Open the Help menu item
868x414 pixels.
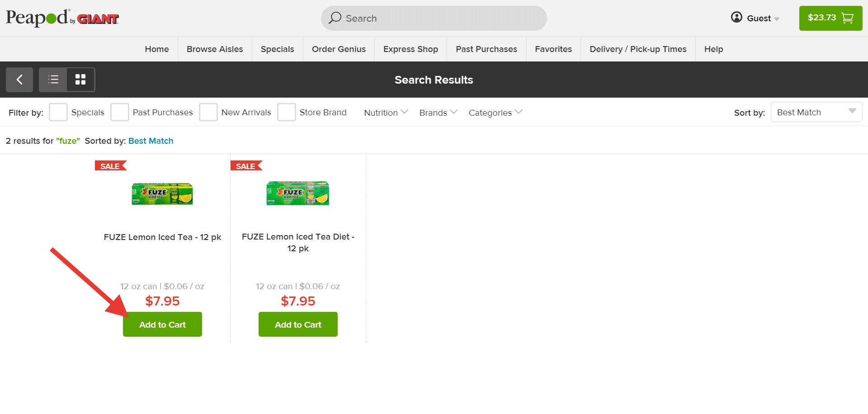point(713,49)
